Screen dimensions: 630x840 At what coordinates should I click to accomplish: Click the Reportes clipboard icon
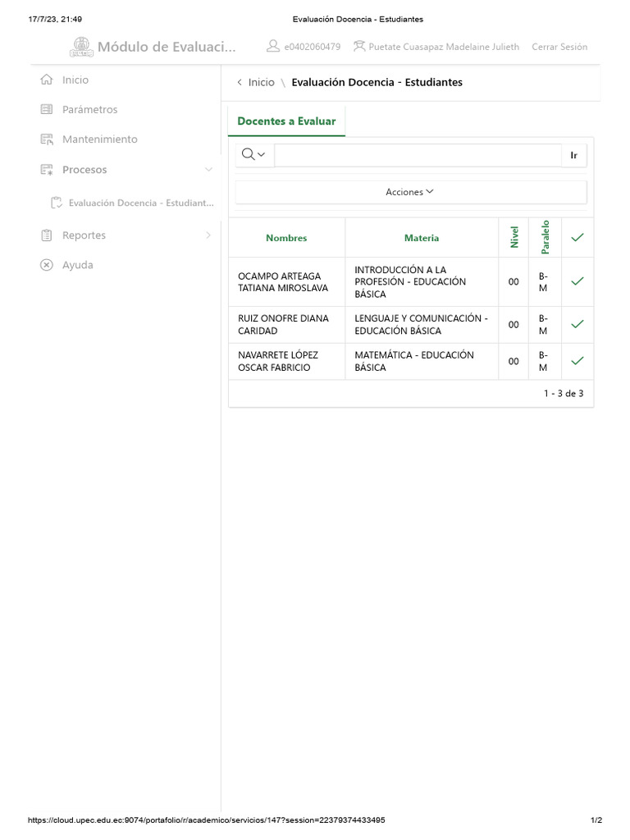(x=47, y=235)
